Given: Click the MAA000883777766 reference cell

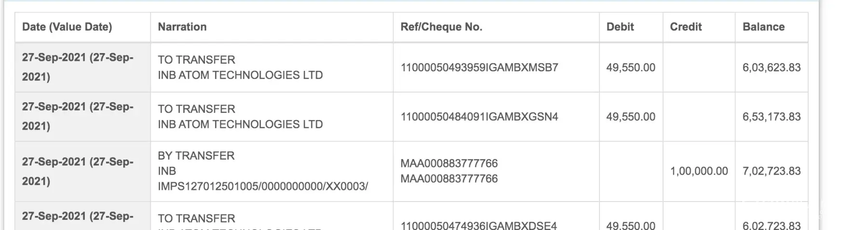Looking at the screenshot, I should point(449,171).
